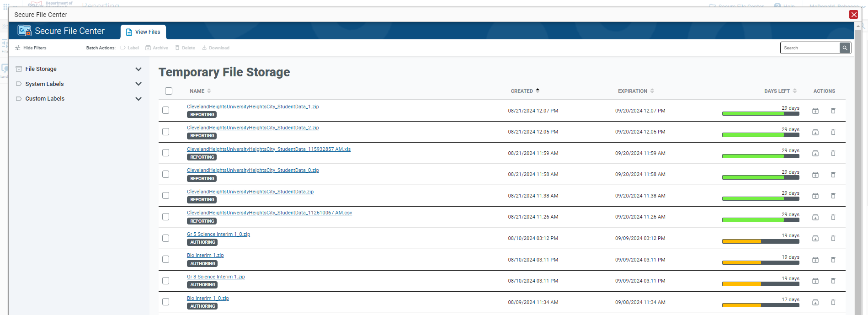The height and width of the screenshot is (315, 868).
Task: Open the StudentData_2.zip file link
Action: click(x=253, y=128)
